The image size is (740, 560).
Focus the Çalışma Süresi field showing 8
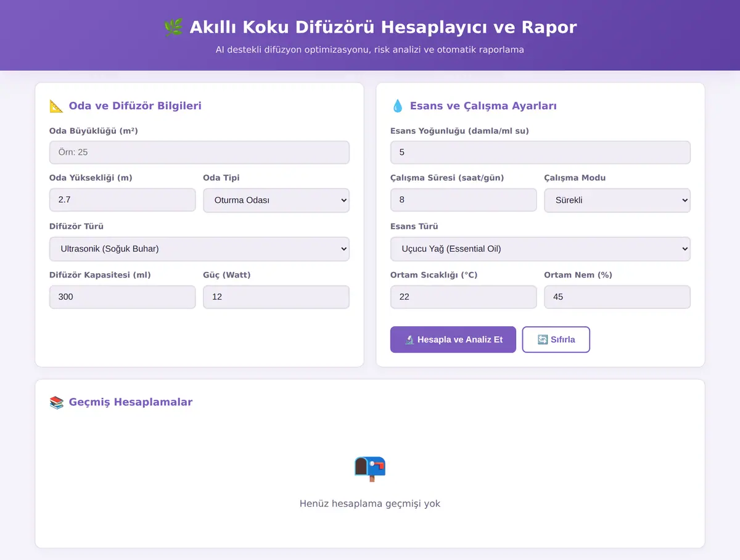(463, 200)
